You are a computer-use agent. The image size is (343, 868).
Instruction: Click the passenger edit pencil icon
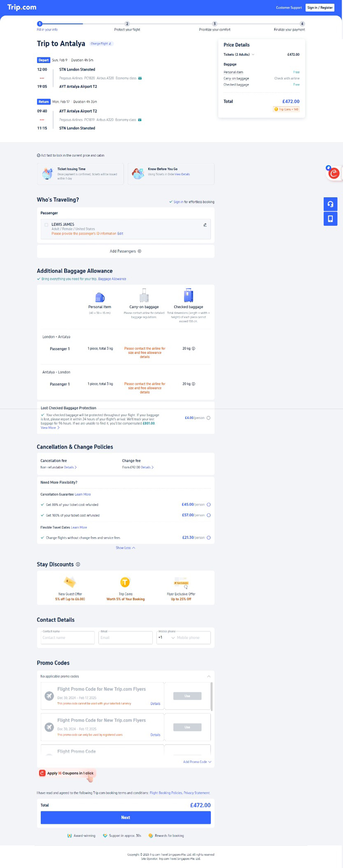click(205, 225)
